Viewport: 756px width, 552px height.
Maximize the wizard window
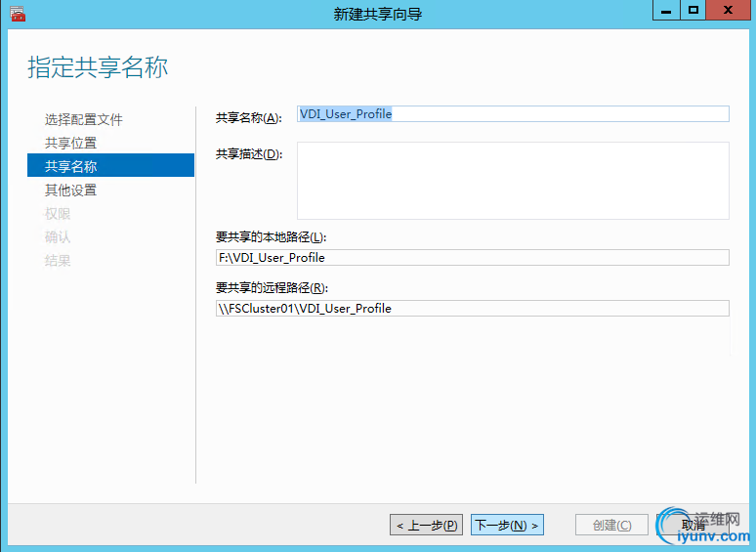tap(693, 10)
